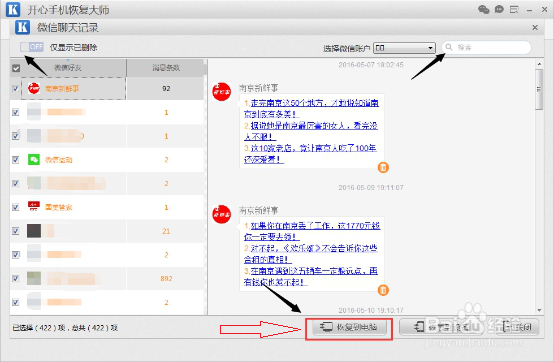The width and height of the screenshot is (554, 362).
Task: Click the chat scrollbar up arrow
Action: pyautogui.click(x=539, y=64)
